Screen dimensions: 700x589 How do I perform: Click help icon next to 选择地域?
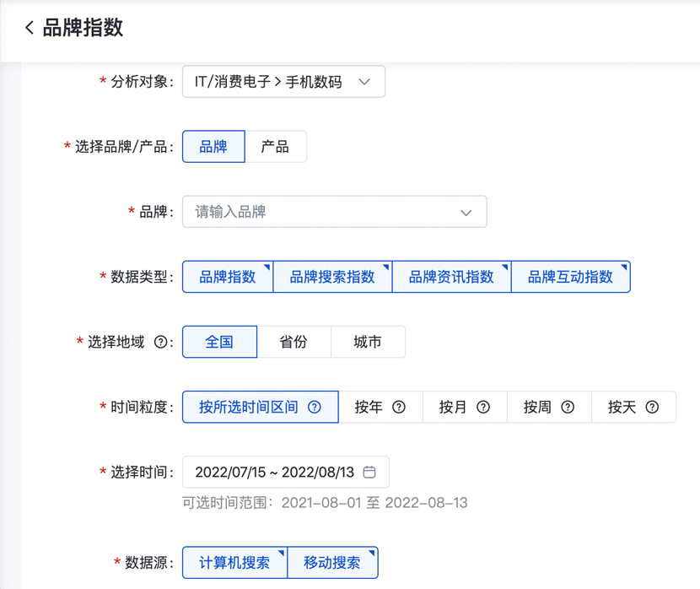[x=162, y=343]
